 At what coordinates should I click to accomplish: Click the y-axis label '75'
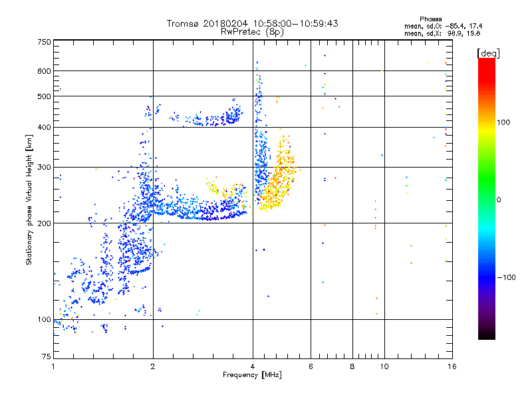coord(47,356)
